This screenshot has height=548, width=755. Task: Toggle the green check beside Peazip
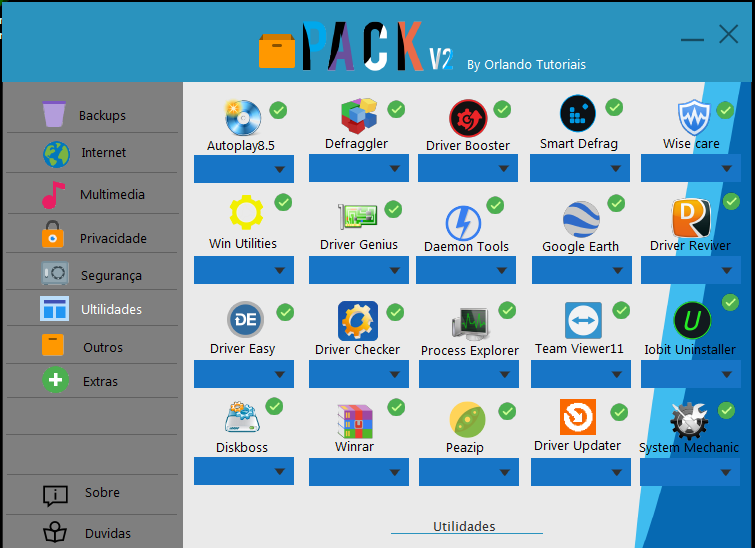pos(507,411)
